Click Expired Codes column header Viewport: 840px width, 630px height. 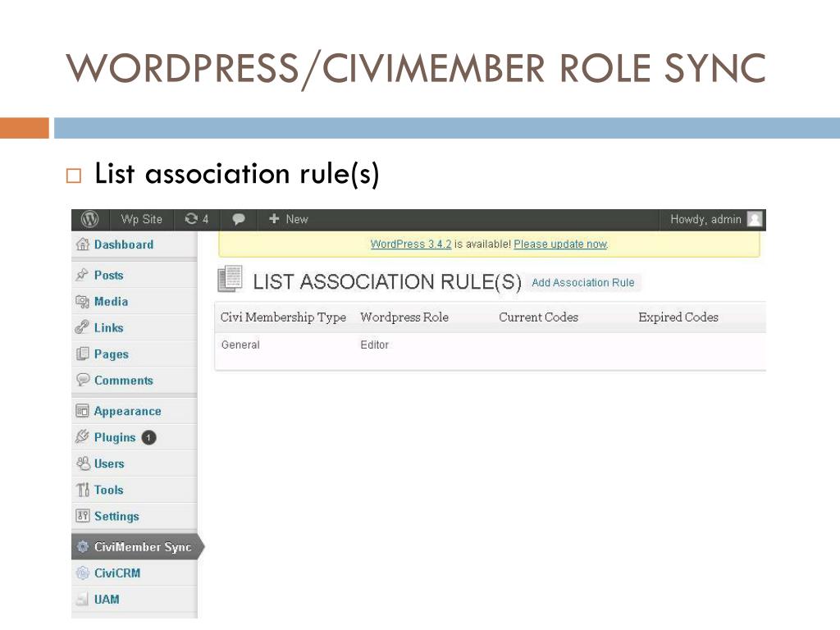pos(678,317)
